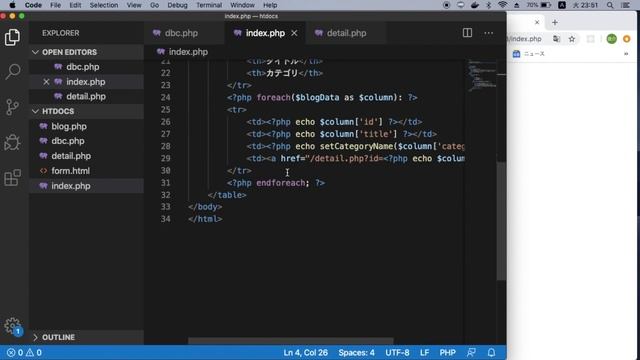Open Wi-Fi status in menu bar

(502, 5)
